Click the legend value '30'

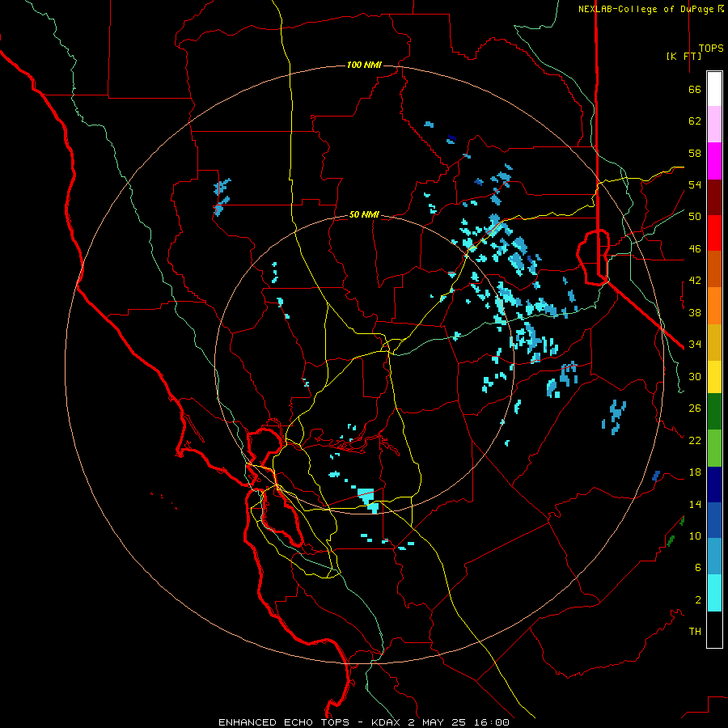(695, 376)
